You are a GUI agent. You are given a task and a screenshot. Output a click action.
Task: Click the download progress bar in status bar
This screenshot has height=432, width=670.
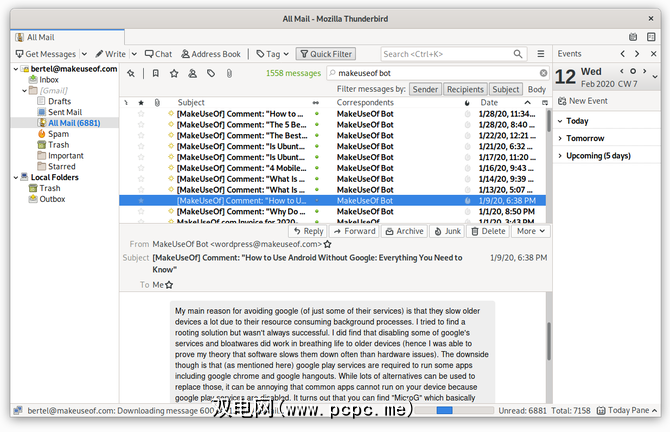[454, 410]
